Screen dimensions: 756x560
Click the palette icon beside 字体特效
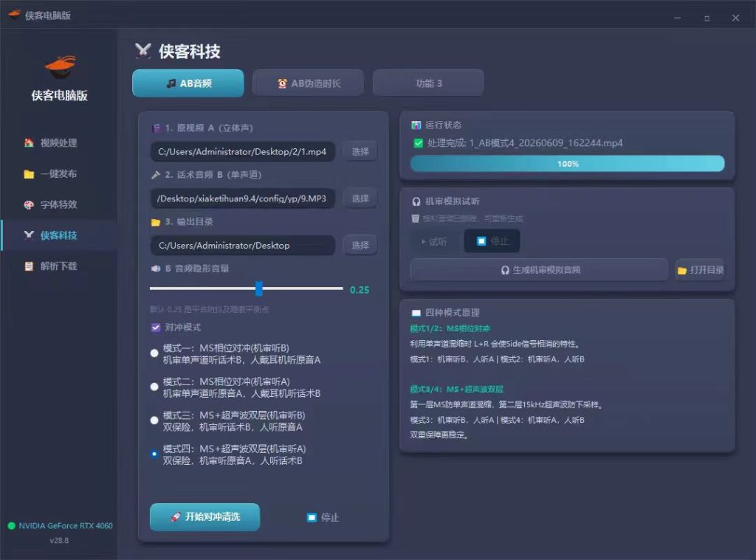[x=29, y=205]
